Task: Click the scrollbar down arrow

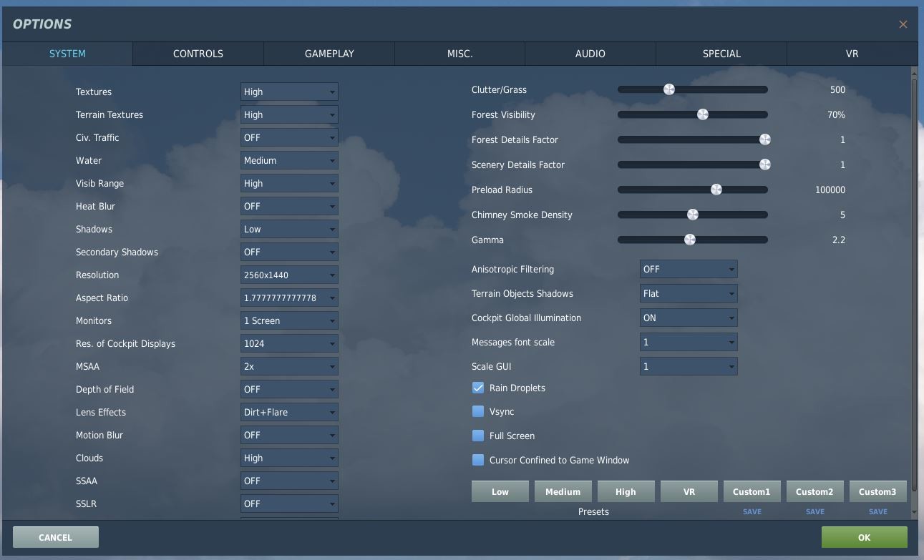Action: (x=914, y=513)
